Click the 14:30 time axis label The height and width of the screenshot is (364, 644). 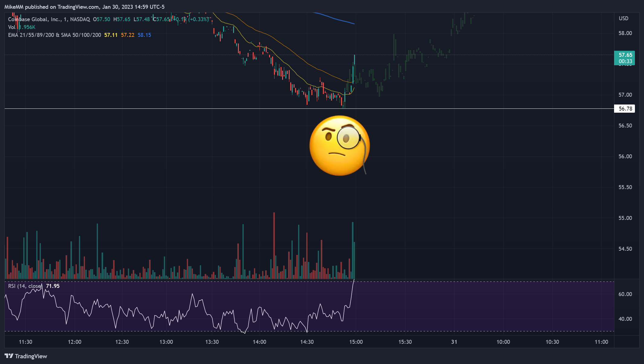click(307, 342)
